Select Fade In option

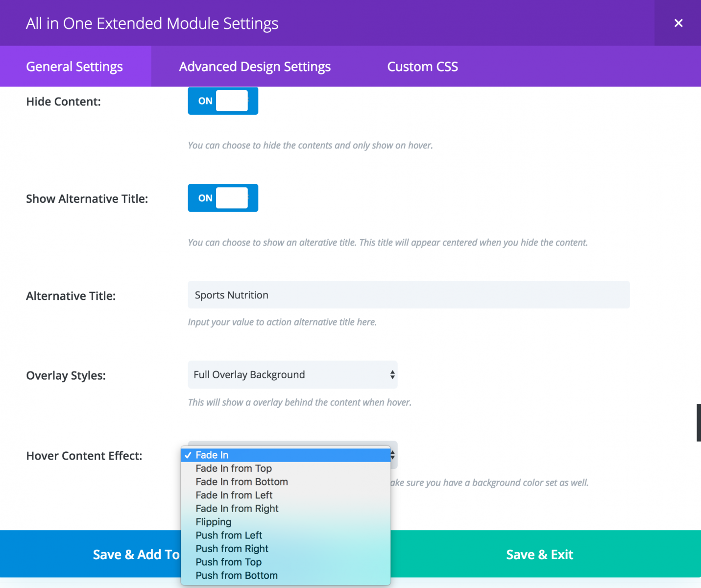[286, 455]
